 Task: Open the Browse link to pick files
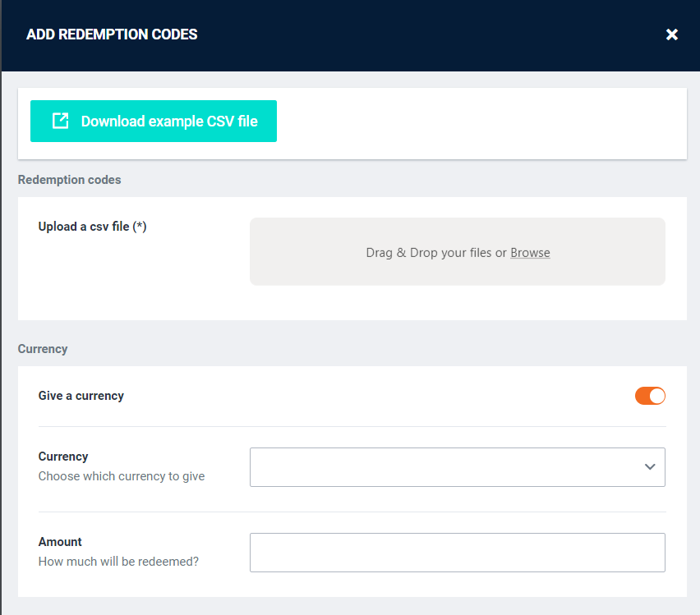click(x=530, y=253)
